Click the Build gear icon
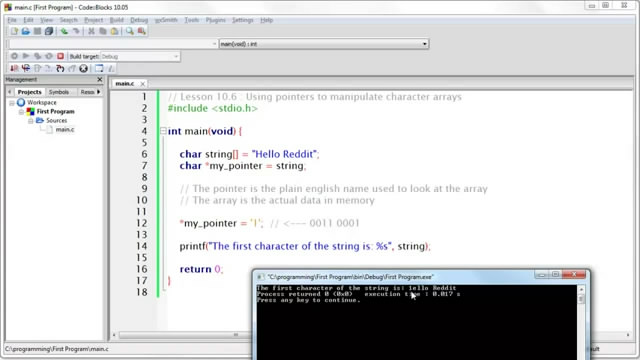640x360 pixels. click(14, 56)
